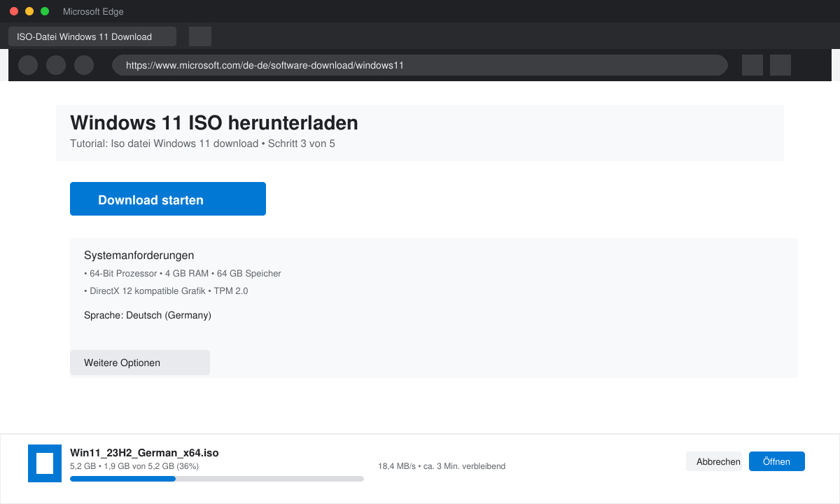Click the Microsoft Edge title text
Screen dimensions: 840x504
[x=93, y=11]
